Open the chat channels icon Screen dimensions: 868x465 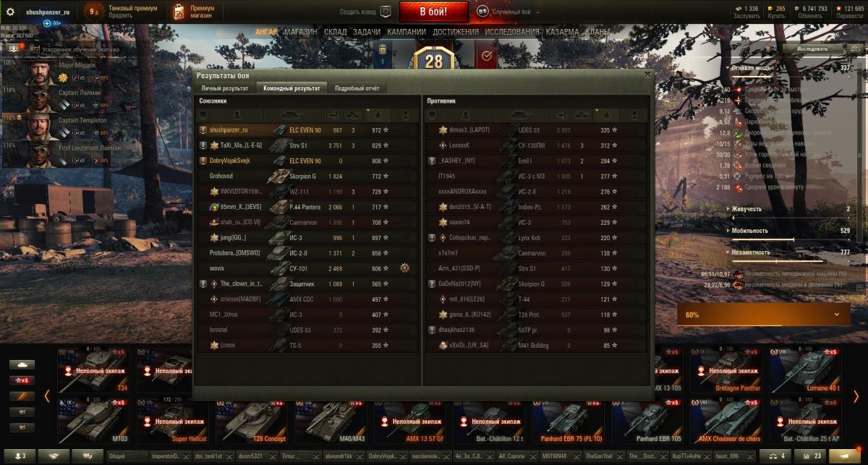point(88,456)
